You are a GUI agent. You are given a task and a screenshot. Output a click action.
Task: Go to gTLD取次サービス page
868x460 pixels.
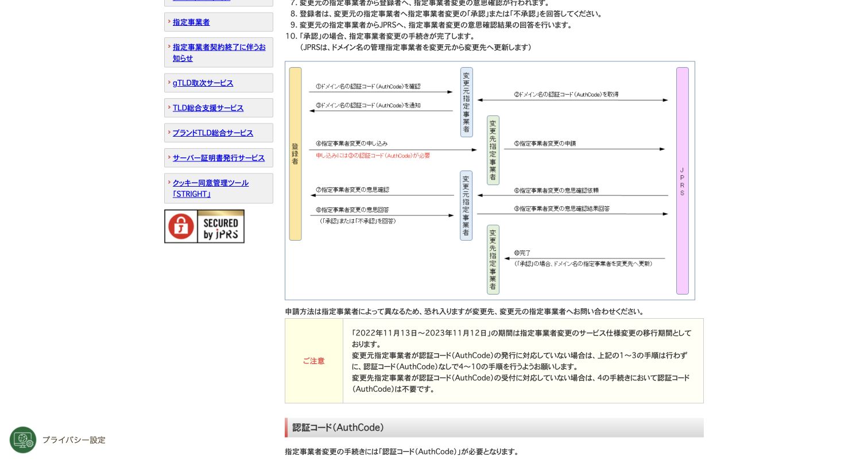coord(203,83)
